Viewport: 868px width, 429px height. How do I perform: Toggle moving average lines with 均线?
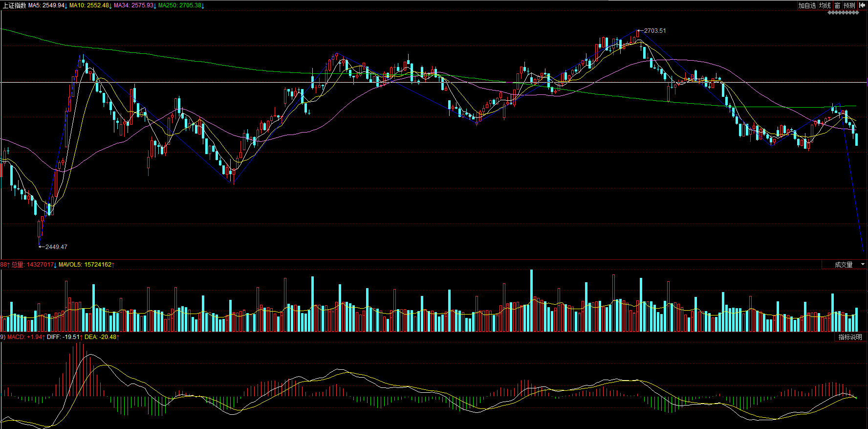click(x=825, y=5)
